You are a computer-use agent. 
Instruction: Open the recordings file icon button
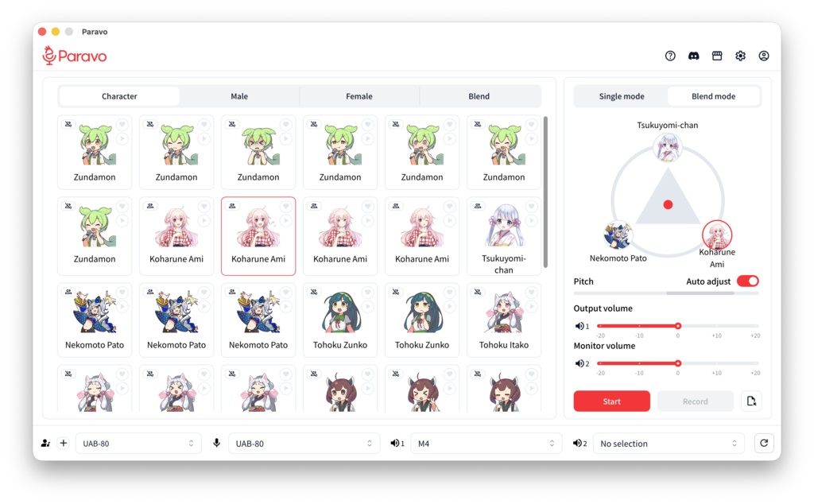point(751,401)
